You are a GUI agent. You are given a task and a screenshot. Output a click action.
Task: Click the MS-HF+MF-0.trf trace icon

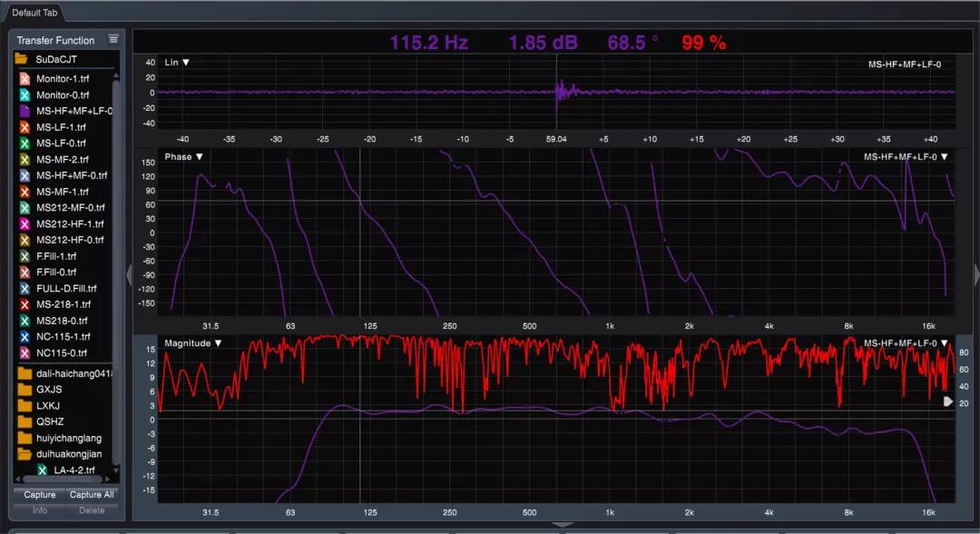[24, 175]
